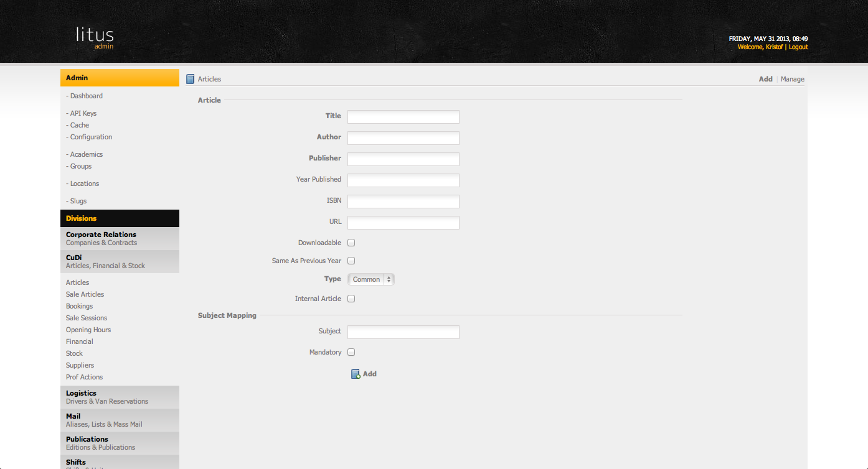Toggle the Internal Article checkbox

351,299
